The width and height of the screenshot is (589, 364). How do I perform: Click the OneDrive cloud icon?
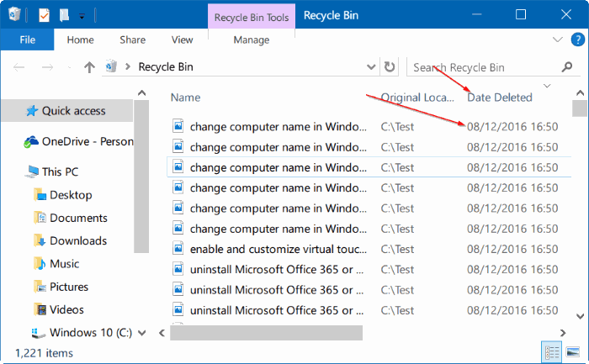click(31, 142)
